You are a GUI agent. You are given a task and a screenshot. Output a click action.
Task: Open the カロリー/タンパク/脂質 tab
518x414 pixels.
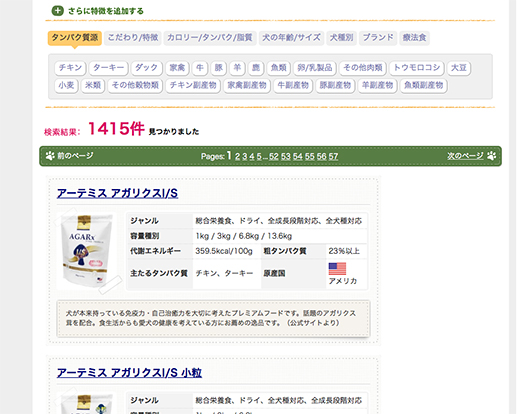pyautogui.click(x=210, y=38)
